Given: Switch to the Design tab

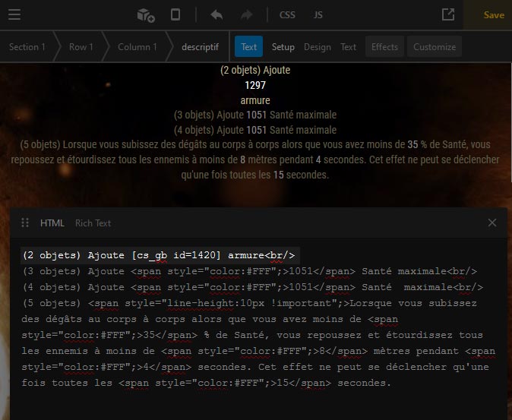Looking at the screenshot, I should [317, 47].
